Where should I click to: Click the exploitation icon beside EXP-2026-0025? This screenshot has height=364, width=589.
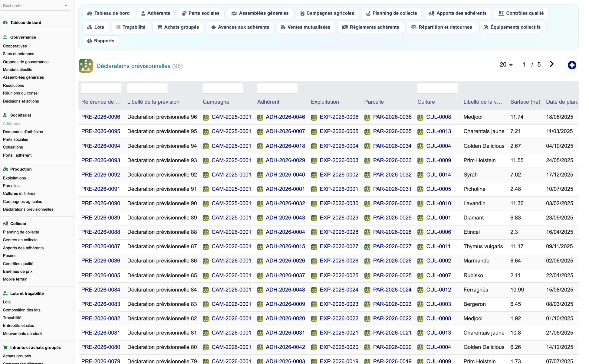pos(314,276)
